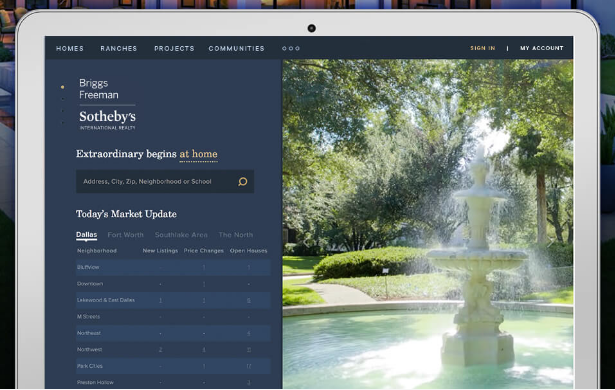Click the 'at home' underlined phrase

[x=198, y=154]
